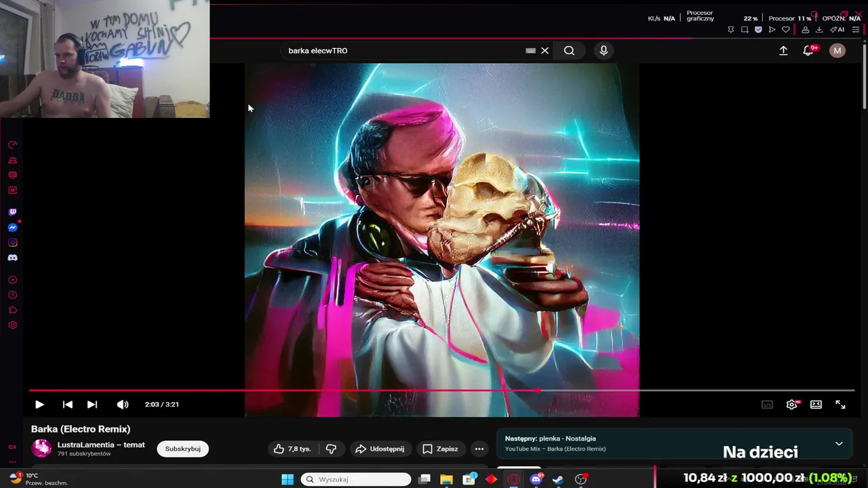Use the page vertical scrollbar
Image resolution: width=868 pixels, height=488 pixels.
[864, 77]
